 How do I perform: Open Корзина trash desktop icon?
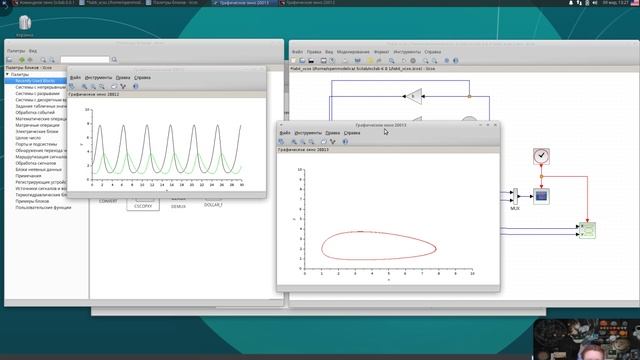pos(24,26)
